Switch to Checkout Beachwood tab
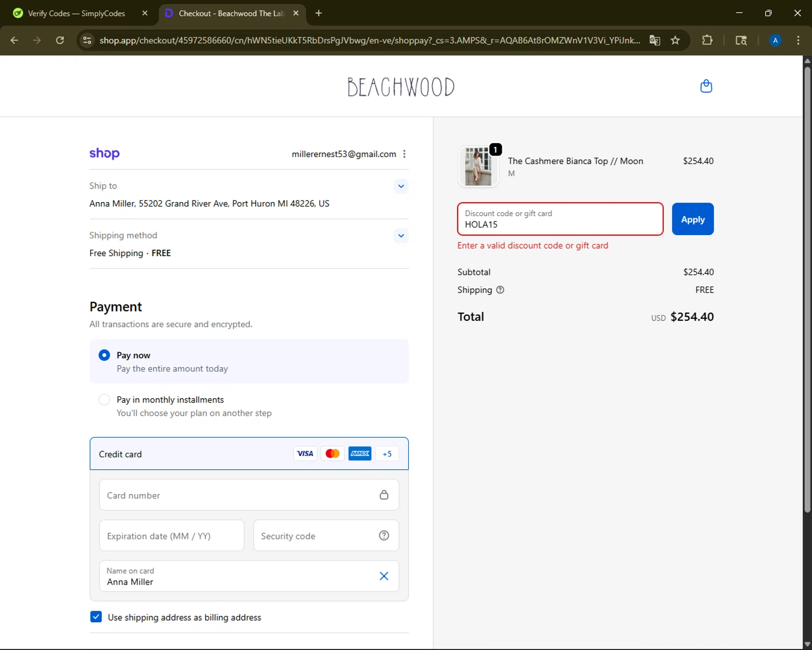812x650 pixels. 232,13
